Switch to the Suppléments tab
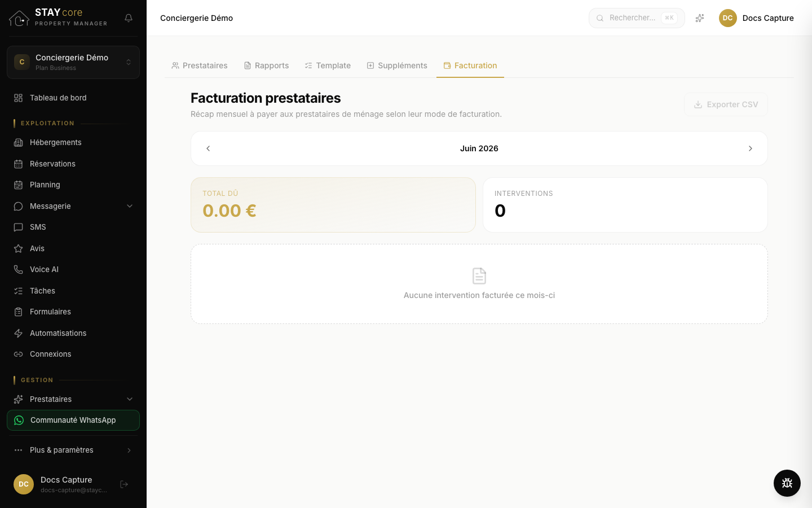The image size is (812, 508). point(397,65)
